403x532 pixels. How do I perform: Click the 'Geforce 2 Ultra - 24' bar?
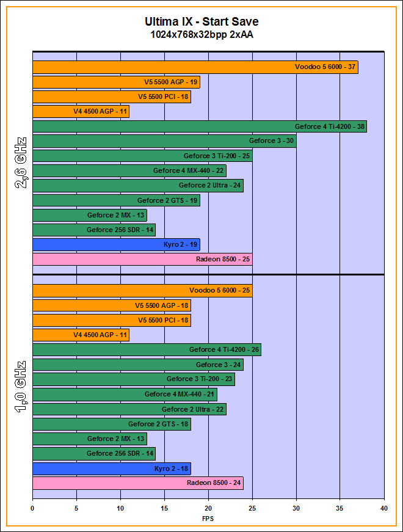(x=137, y=186)
